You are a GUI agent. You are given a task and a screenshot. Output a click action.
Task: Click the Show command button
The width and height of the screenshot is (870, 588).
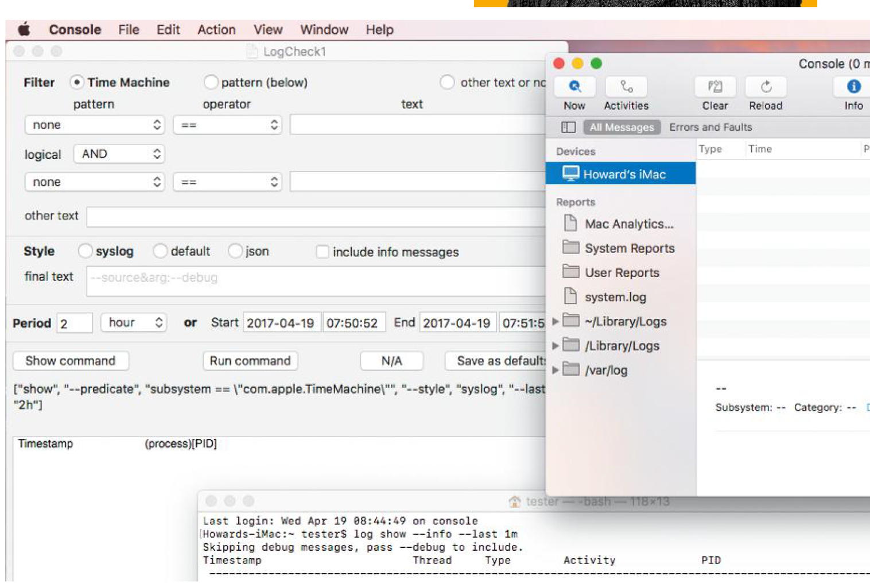coord(71,361)
